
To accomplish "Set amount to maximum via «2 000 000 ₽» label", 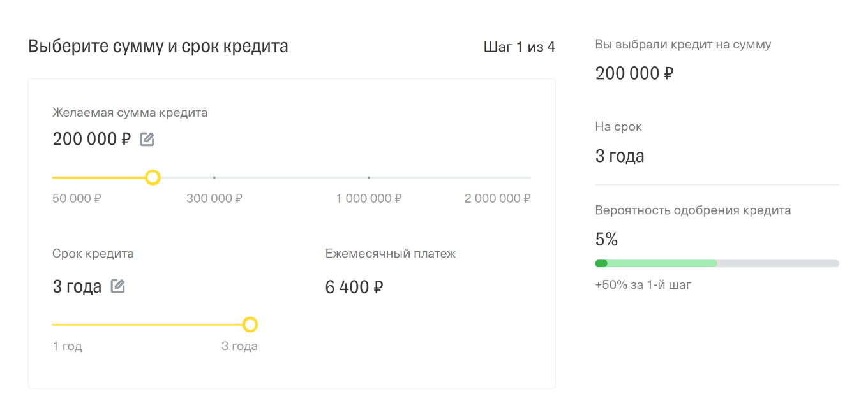I will pyautogui.click(x=497, y=198).
